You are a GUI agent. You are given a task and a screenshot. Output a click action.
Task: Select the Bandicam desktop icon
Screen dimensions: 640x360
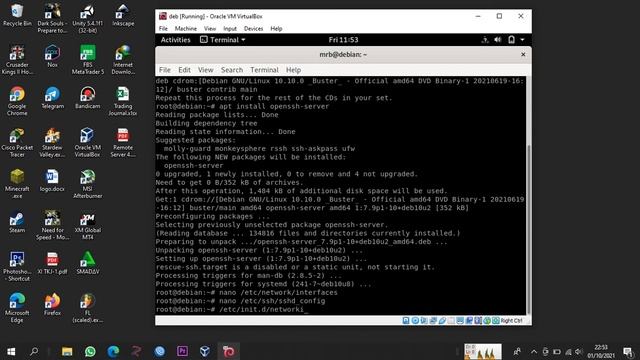(x=87, y=98)
